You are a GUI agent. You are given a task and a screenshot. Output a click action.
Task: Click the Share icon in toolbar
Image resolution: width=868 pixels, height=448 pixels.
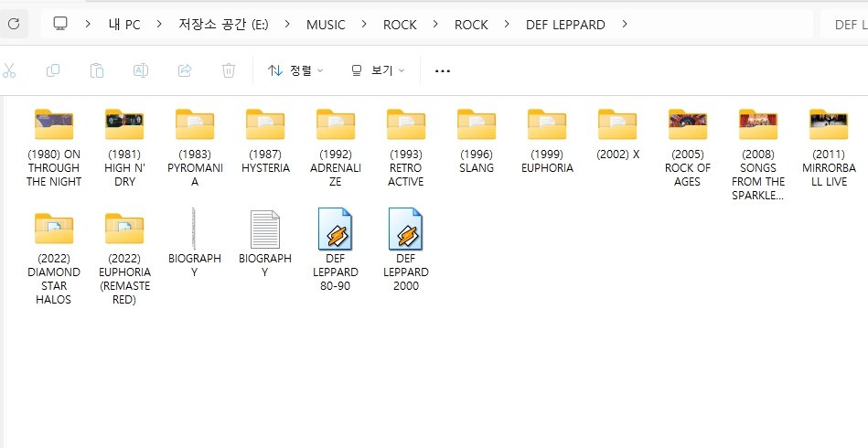tap(185, 70)
